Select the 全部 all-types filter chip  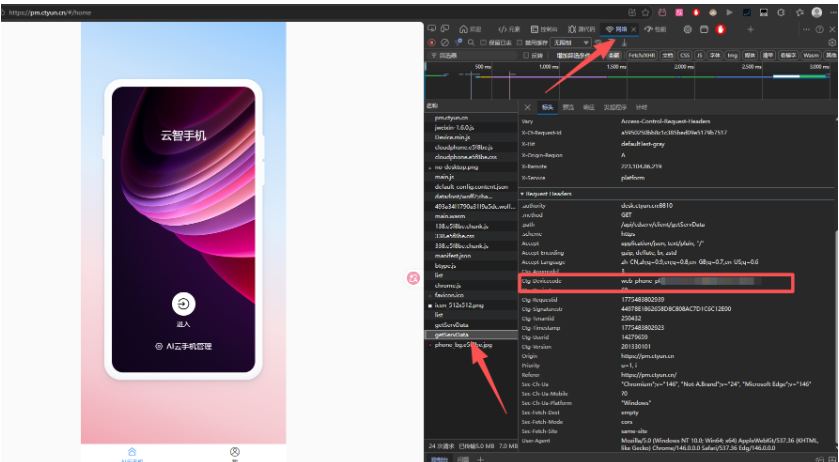click(614, 55)
